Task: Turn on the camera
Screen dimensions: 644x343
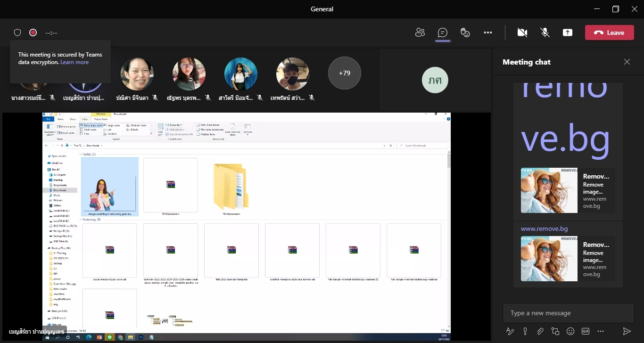Action: (x=522, y=33)
